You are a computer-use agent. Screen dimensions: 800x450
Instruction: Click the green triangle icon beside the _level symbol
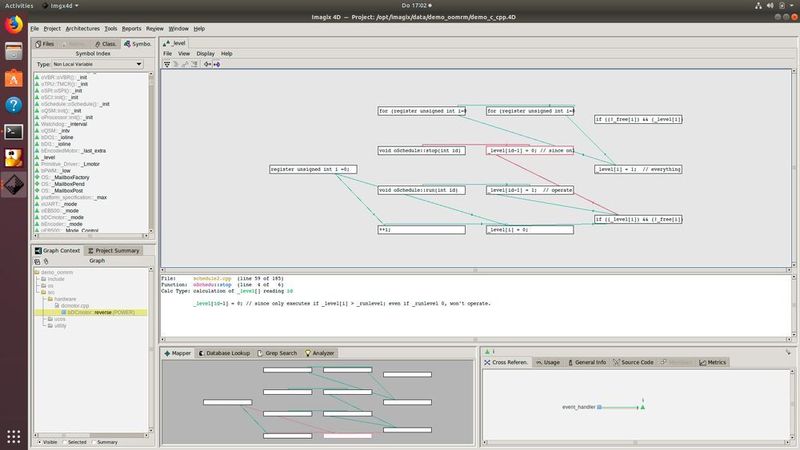click(x=37, y=157)
